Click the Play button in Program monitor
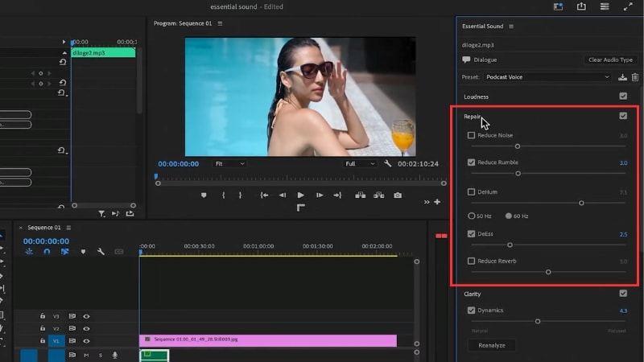The image size is (644, 362). pyautogui.click(x=300, y=195)
